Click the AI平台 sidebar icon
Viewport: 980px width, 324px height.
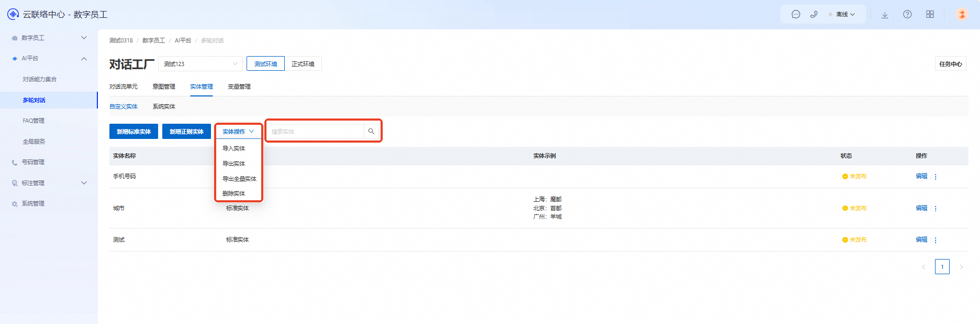pos(15,59)
